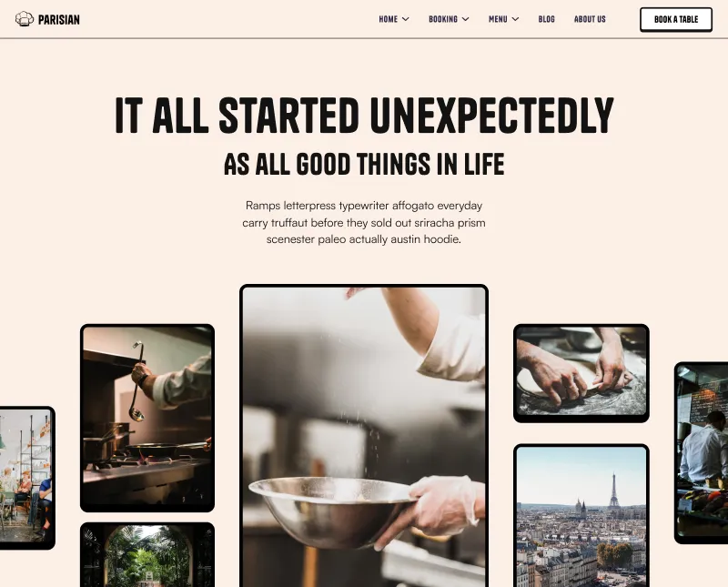Image resolution: width=728 pixels, height=587 pixels.
Task: Open the kitchen chalkboard chef photo
Action: point(701,452)
